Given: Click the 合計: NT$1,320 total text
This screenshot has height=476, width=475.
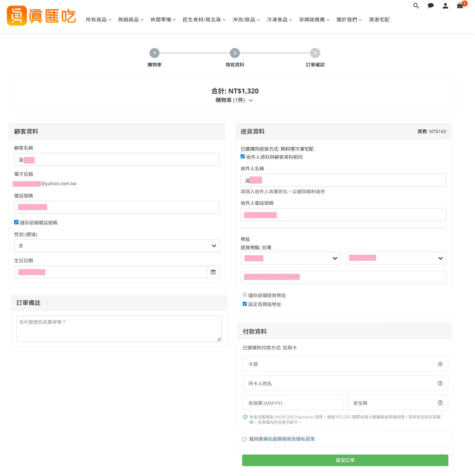Looking at the screenshot, I should coord(235,91).
